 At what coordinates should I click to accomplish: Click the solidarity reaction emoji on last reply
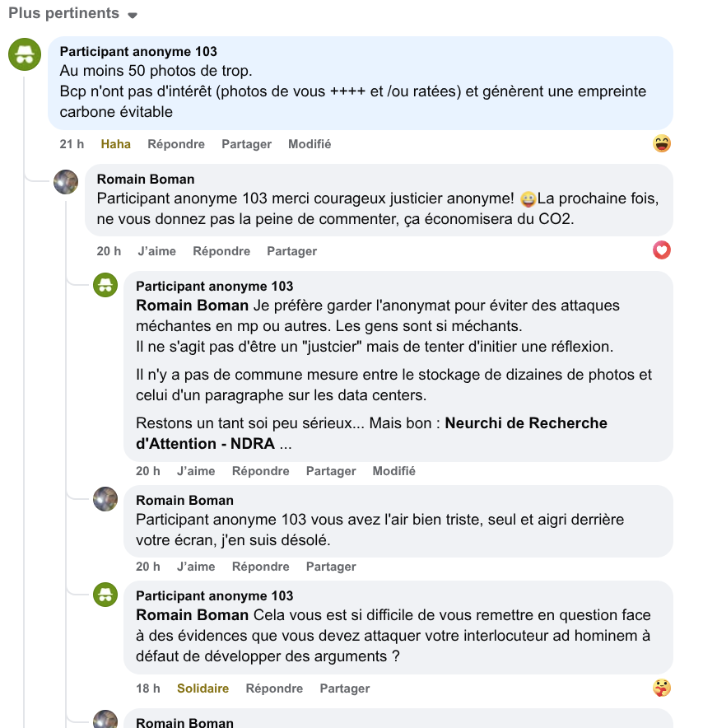(662, 688)
